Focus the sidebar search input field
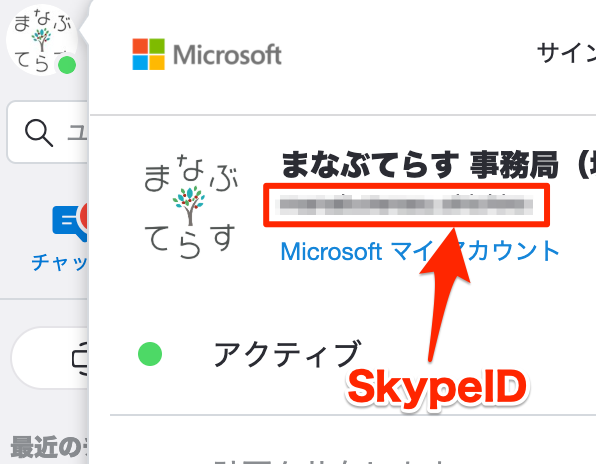The width and height of the screenshot is (596, 464). (48, 133)
